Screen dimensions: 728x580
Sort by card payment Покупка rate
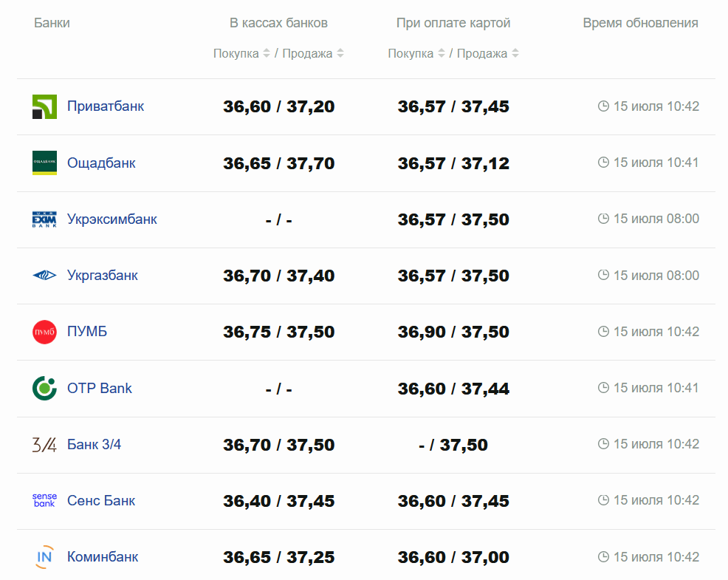point(442,54)
